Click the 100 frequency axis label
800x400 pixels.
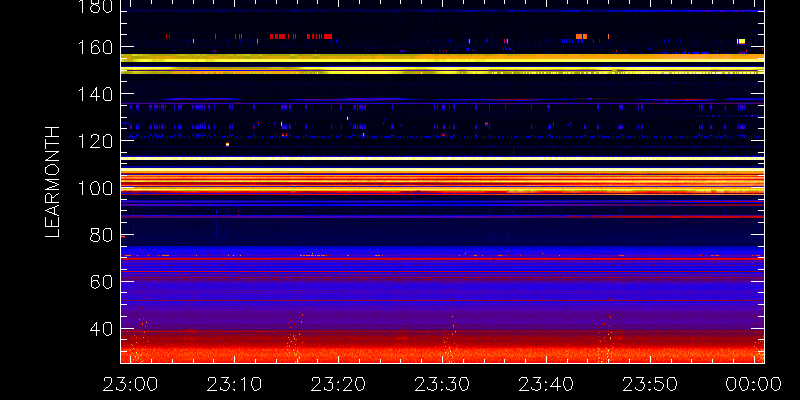coord(96,188)
